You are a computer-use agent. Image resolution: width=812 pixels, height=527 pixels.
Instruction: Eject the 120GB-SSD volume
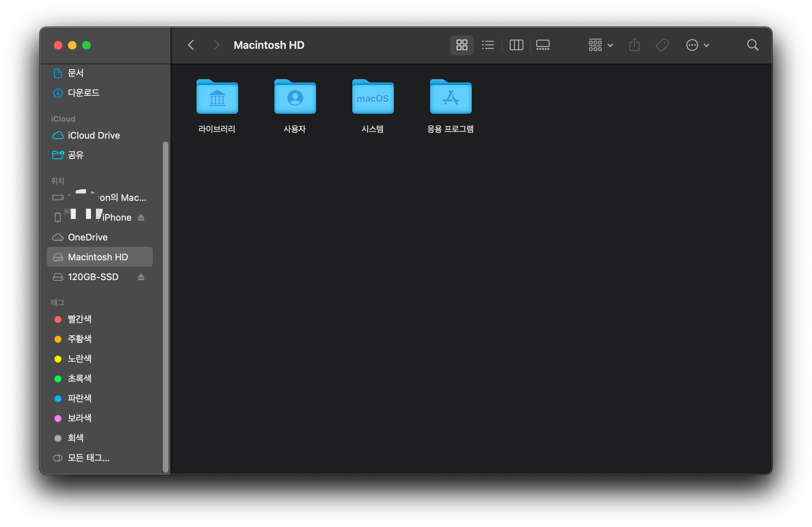(141, 277)
